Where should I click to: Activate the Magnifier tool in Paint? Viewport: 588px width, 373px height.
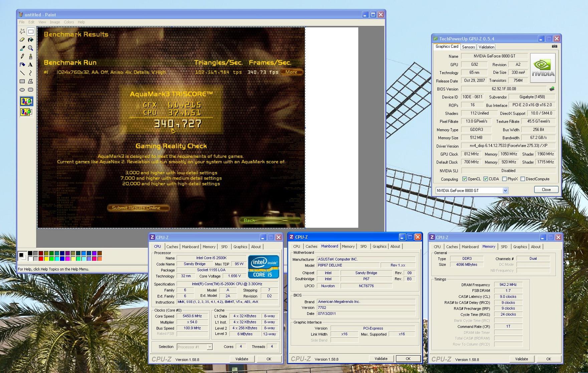pos(31,48)
